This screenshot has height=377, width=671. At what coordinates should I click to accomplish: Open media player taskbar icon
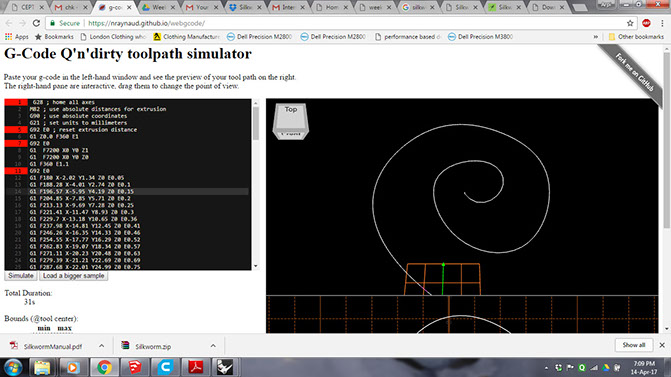(72, 368)
